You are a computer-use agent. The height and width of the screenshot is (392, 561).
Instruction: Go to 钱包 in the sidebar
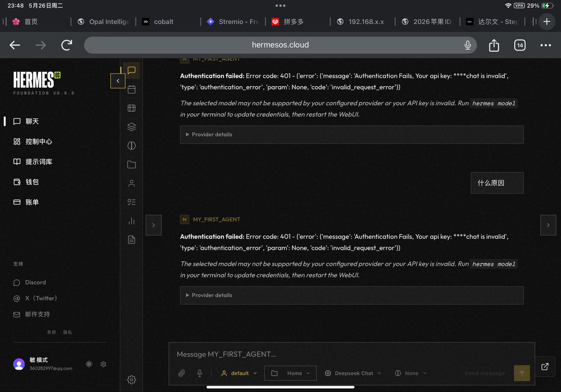point(26,181)
